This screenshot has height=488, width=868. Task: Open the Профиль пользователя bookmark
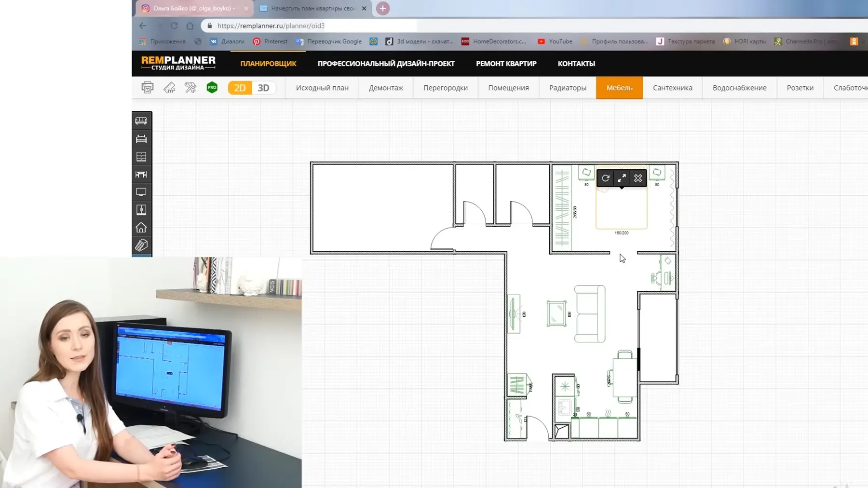615,41
